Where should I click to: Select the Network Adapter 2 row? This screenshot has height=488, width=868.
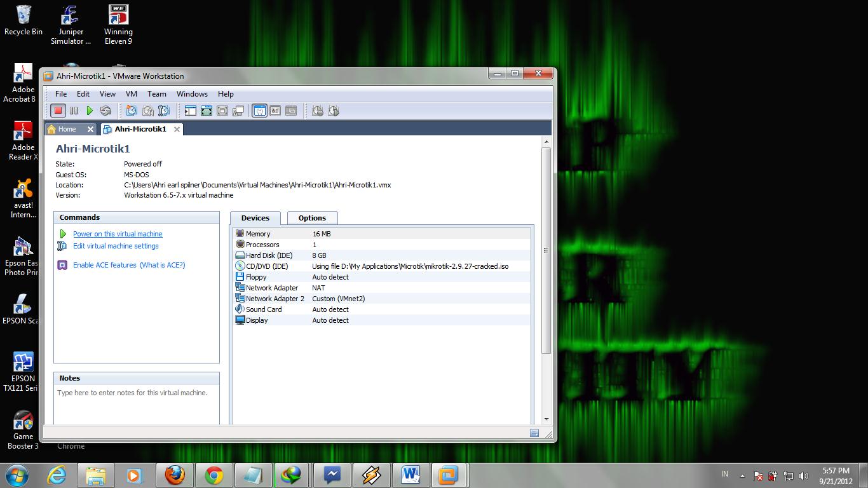click(382, 299)
